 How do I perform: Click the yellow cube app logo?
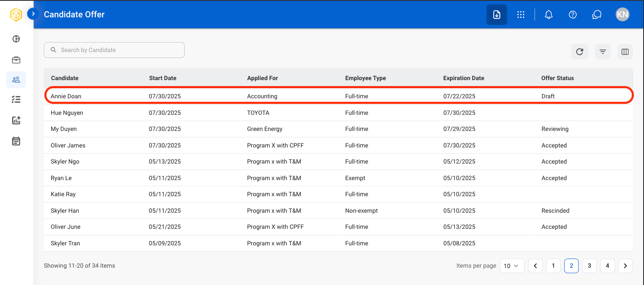16,14
